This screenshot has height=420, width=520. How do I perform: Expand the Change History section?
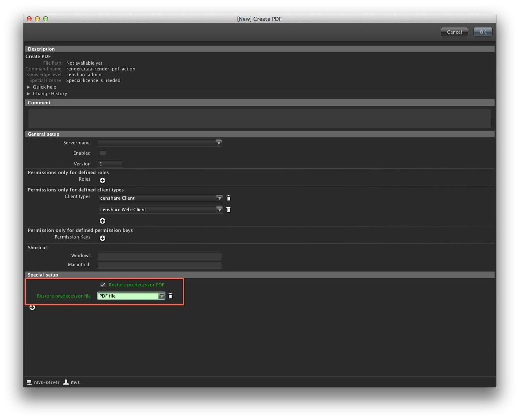click(28, 94)
